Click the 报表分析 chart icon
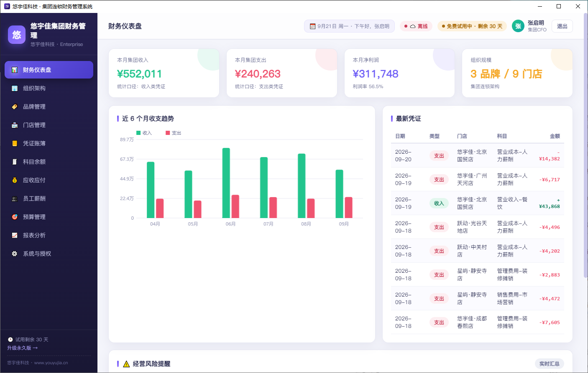This screenshot has height=373, width=588. click(x=15, y=235)
